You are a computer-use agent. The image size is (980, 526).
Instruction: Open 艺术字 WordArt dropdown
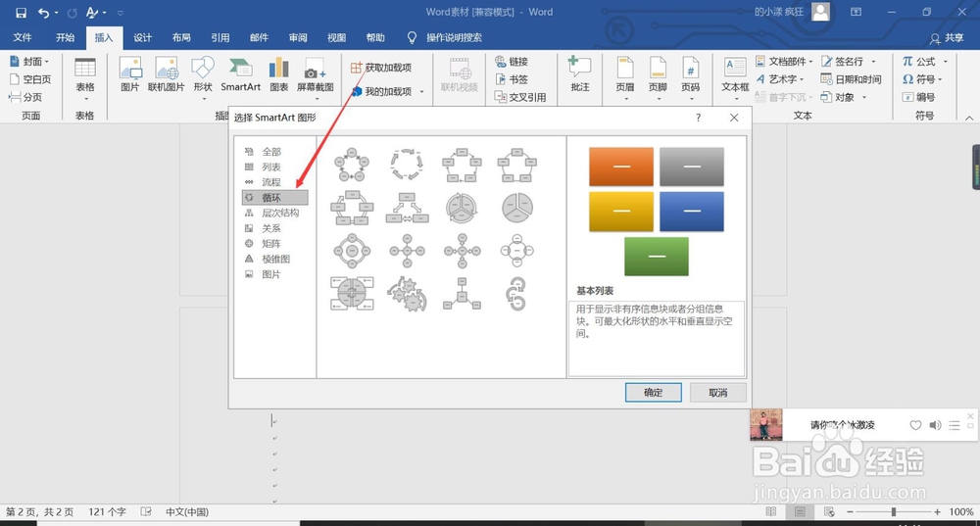coord(779,79)
